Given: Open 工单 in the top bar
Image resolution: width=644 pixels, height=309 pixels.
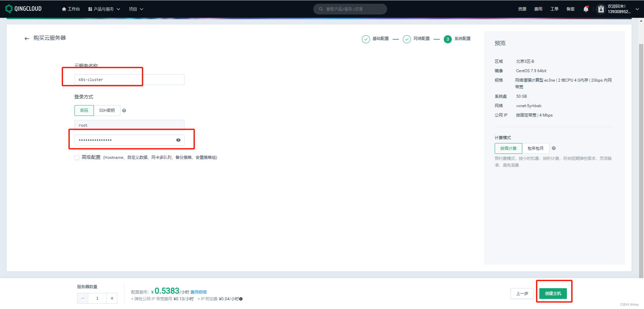Looking at the screenshot, I should tap(554, 9).
